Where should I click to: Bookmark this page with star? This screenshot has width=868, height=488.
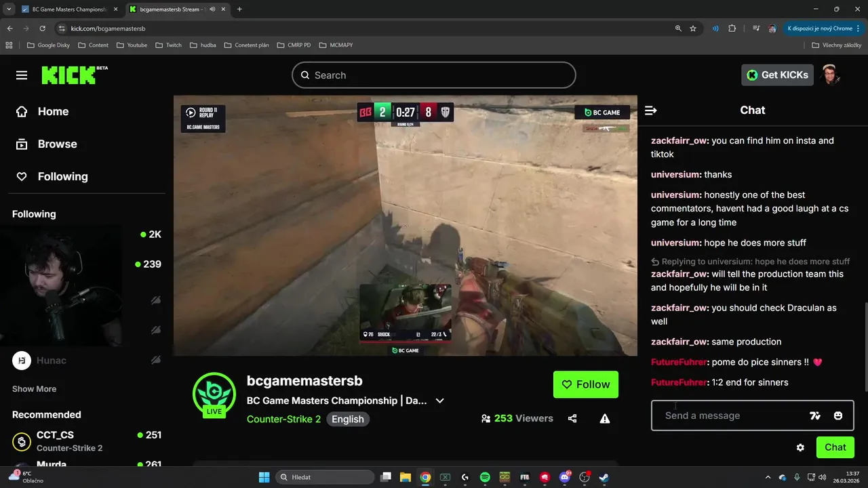click(x=693, y=28)
